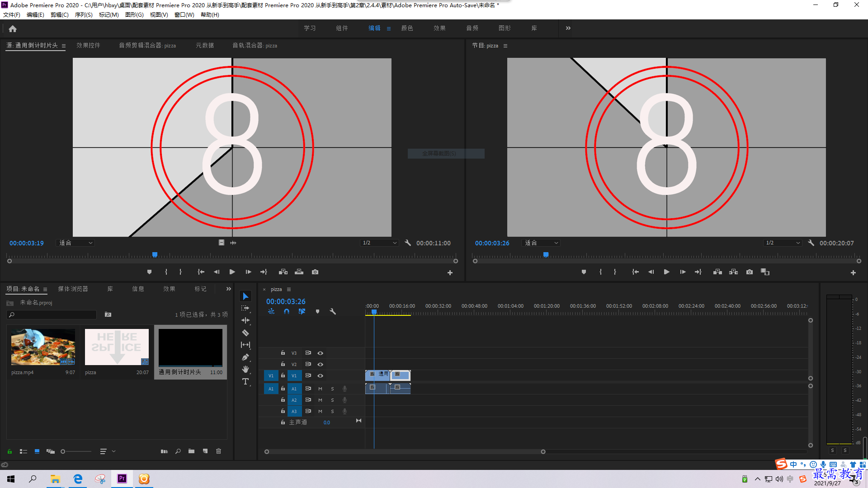Screen dimensions: 868x488
Task: Export frame from Program monitor camera icon
Action: coord(750,272)
